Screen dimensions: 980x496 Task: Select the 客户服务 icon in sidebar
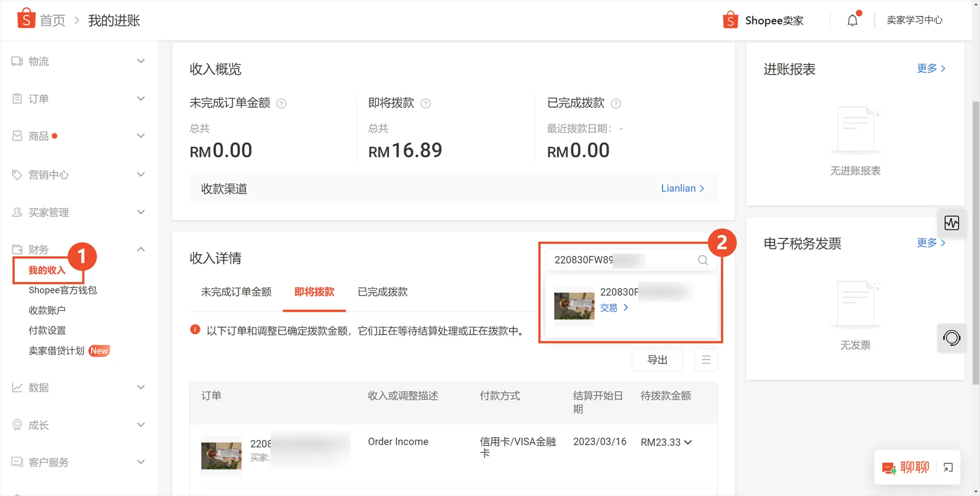(18, 462)
